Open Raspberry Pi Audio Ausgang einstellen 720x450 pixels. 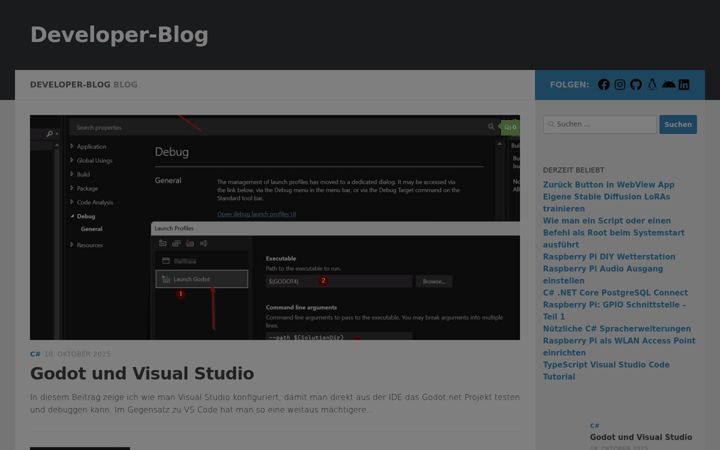coord(603,275)
